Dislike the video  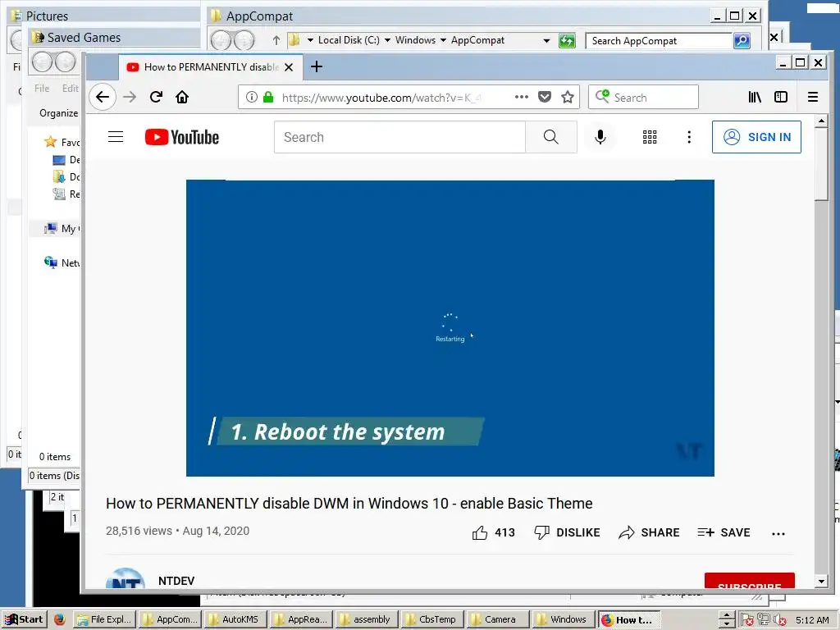tap(568, 532)
